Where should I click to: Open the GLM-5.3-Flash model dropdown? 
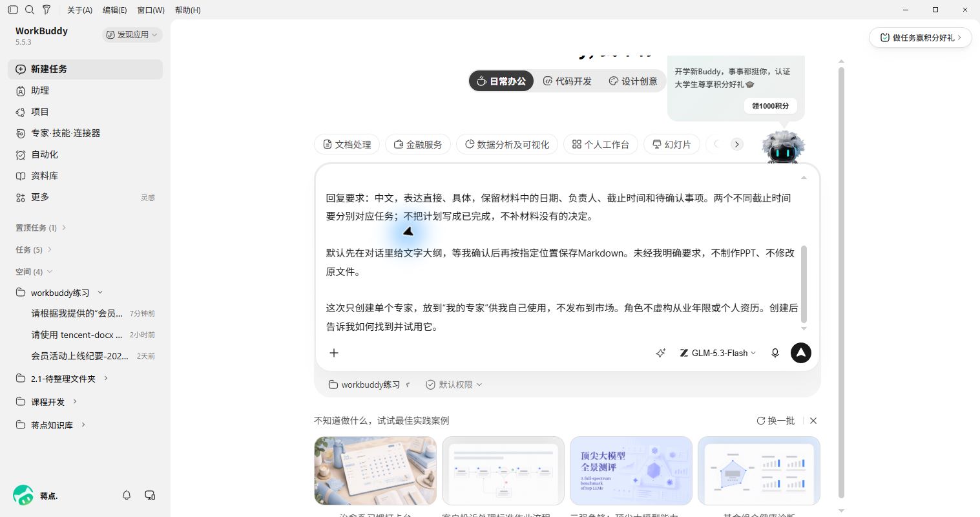(718, 353)
